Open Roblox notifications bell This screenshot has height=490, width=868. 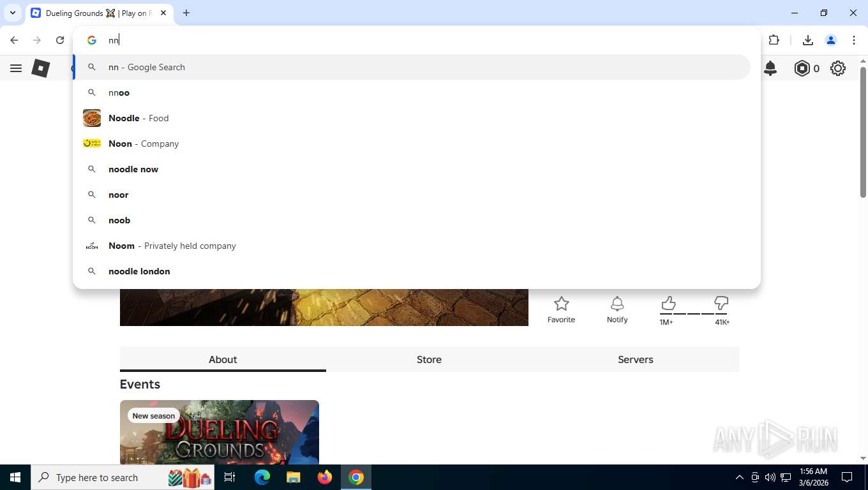[x=770, y=68]
